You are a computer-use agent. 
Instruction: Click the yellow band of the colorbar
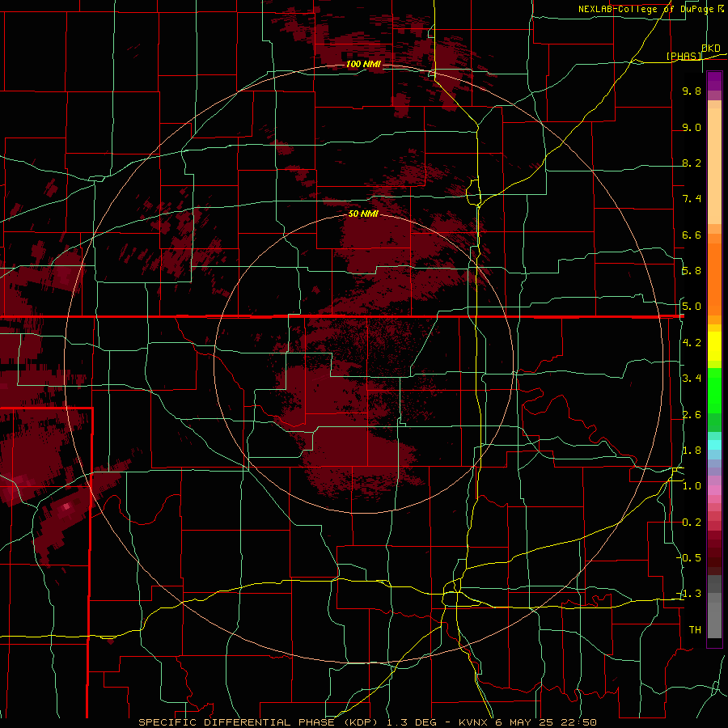click(714, 346)
